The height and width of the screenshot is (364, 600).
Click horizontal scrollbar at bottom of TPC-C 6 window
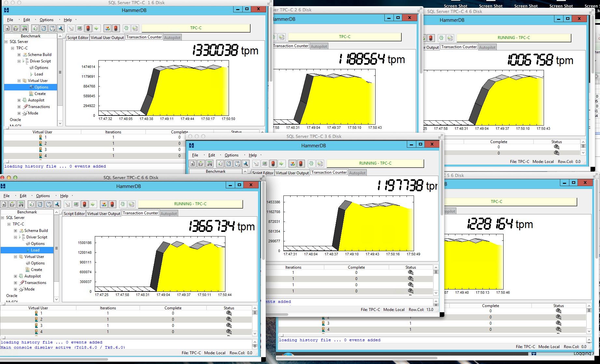coord(54,359)
